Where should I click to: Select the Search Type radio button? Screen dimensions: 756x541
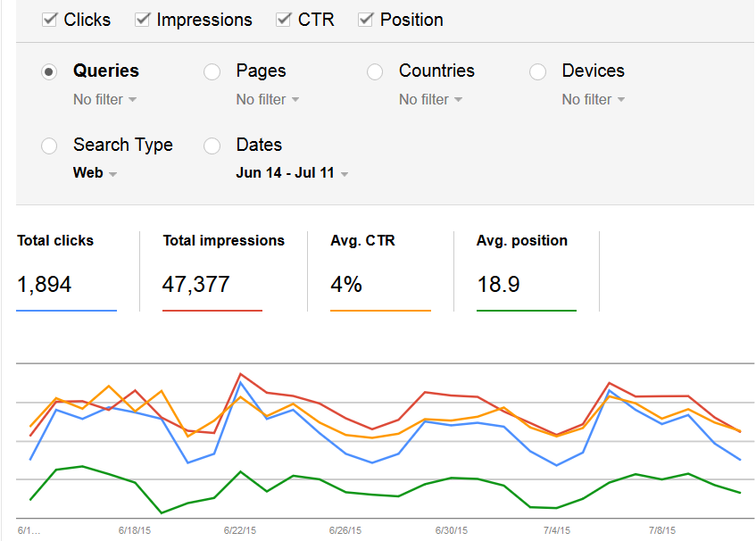(50, 146)
